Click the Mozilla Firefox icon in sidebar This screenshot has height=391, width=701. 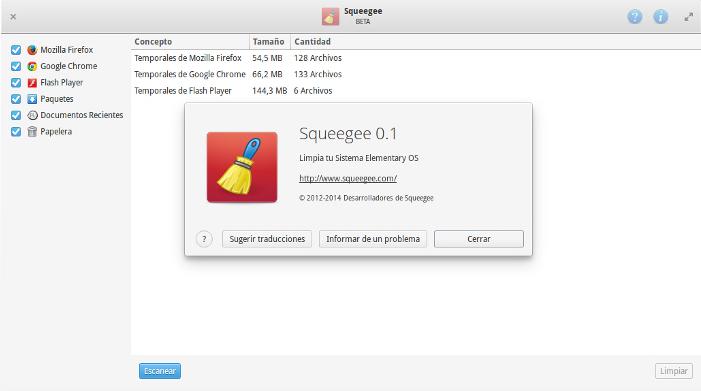coord(32,50)
